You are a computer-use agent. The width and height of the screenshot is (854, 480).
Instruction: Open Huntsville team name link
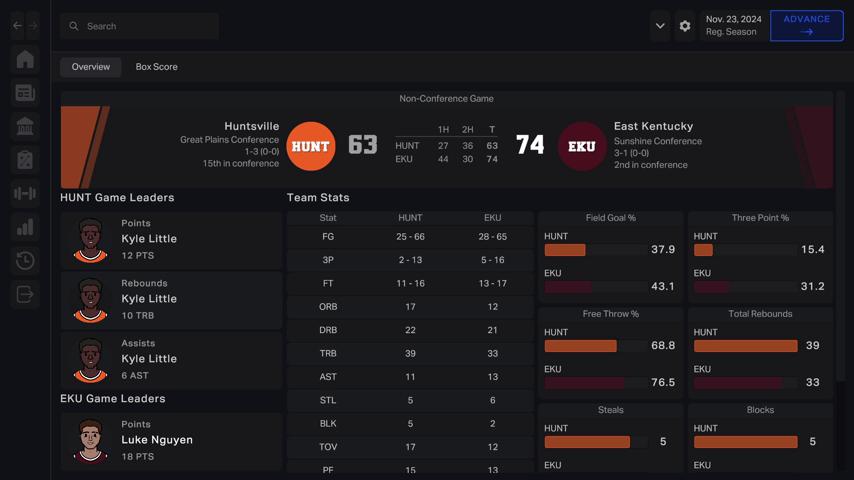pos(252,126)
